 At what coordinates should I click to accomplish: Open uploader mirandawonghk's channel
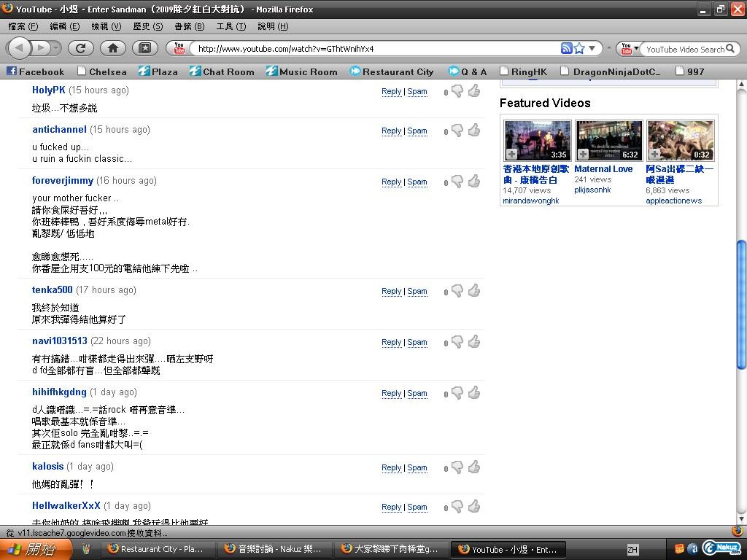coord(531,201)
